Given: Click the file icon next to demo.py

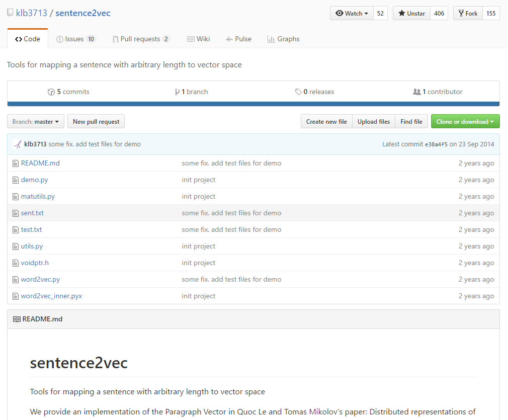Looking at the screenshot, I should click(x=16, y=180).
